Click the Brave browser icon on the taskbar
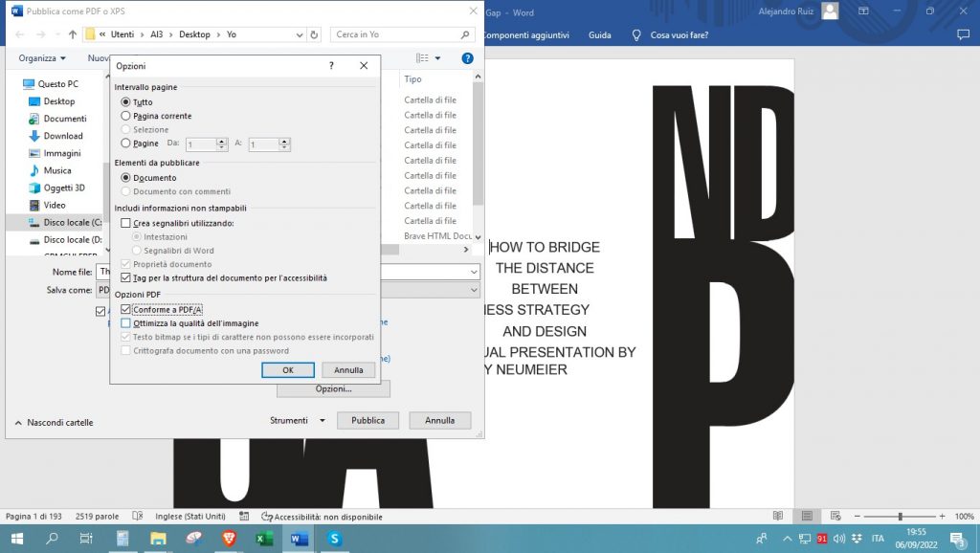 coord(229,539)
